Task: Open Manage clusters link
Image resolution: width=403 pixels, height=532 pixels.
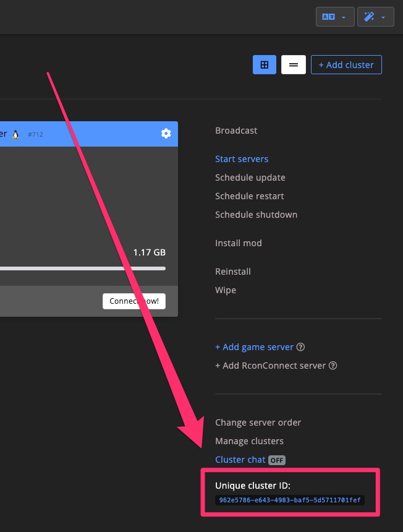Action: [x=249, y=441]
